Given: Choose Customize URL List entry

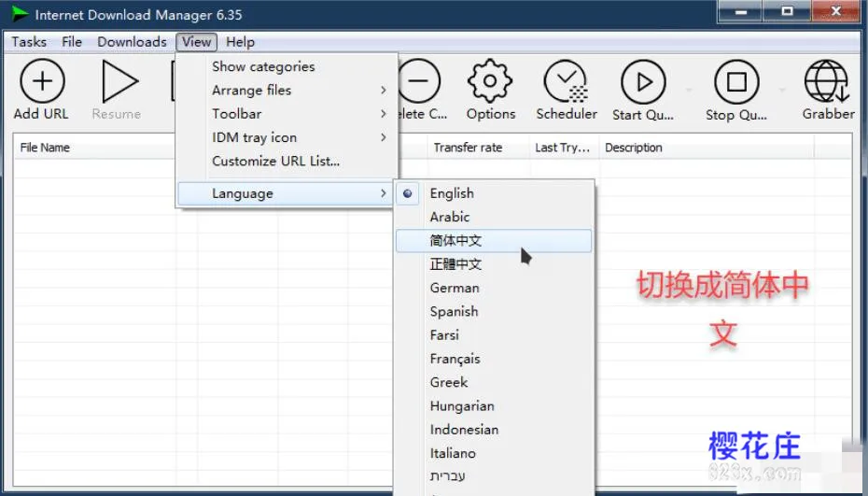Looking at the screenshot, I should pos(287,162).
